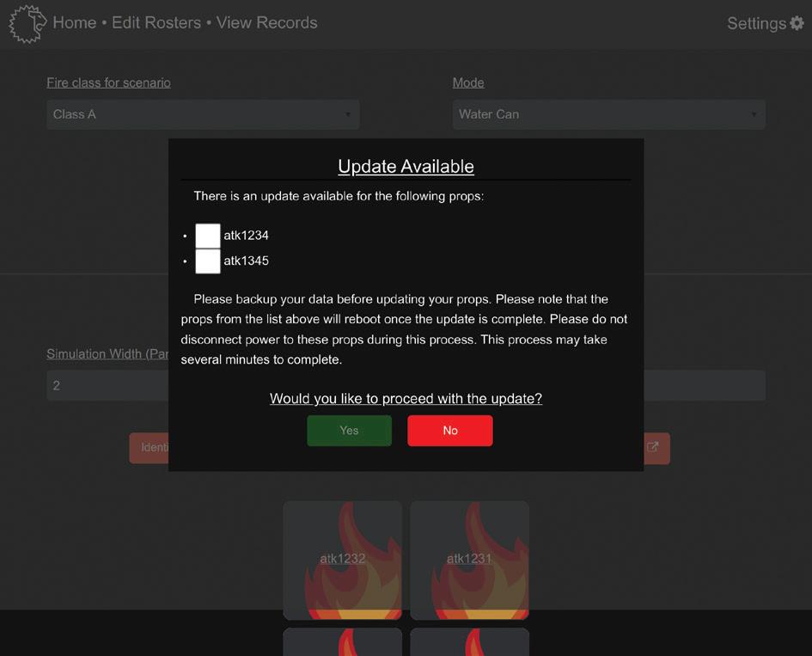This screenshot has height=656, width=812.
Task: Click the Fire class for scenario label
Action: (109, 83)
